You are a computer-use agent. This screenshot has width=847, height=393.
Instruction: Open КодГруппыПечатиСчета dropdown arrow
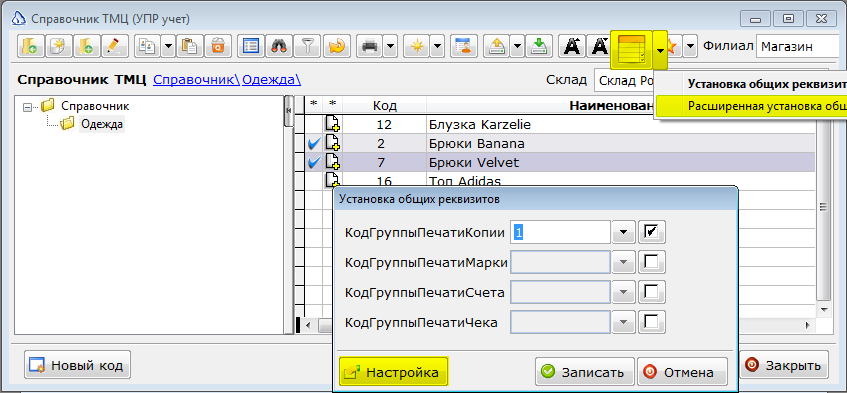pyautogui.click(x=624, y=292)
